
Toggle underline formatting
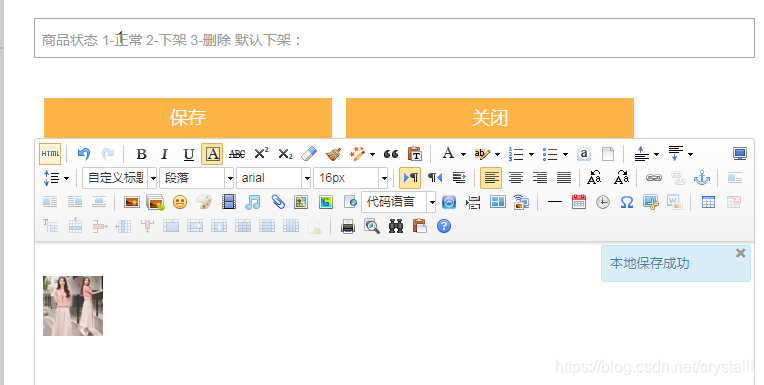coord(189,154)
